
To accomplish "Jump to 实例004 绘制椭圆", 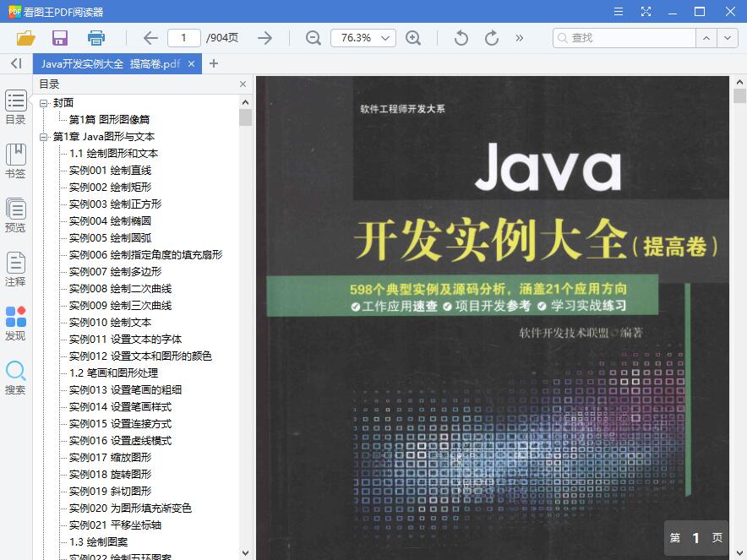I will 110,221.
